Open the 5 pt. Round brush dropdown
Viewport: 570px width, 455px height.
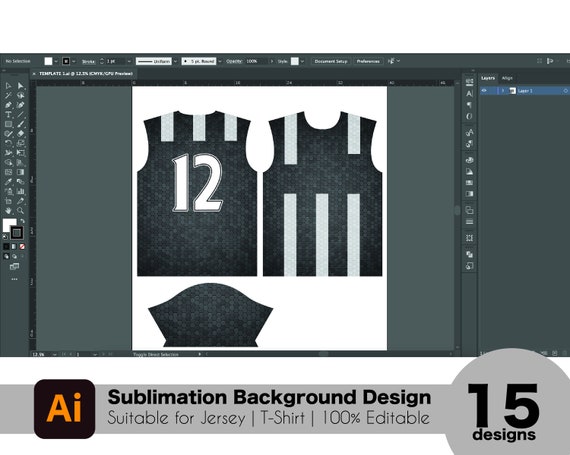[x=220, y=61]
